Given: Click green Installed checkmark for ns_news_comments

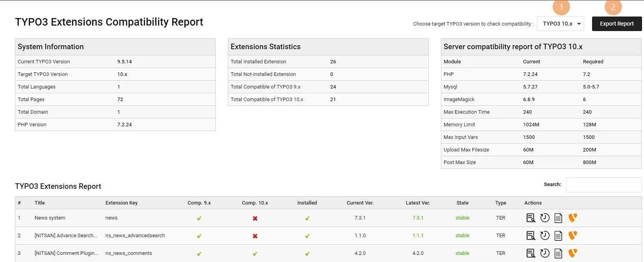Looking at the screenshot, I should (x=307, y=254).
